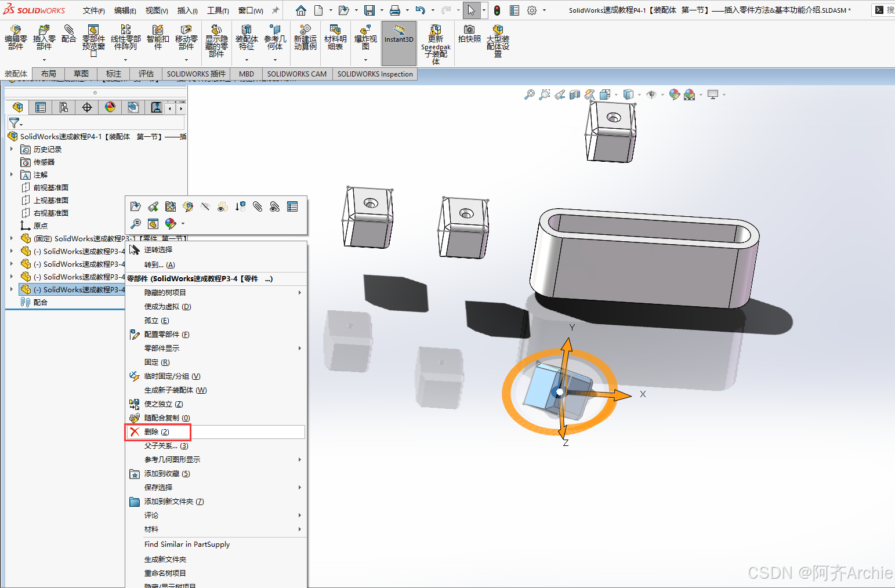Screen dimensions: 895x588
Task: Open View Orientation dropdown arrow
Action: tap(616, 95)
